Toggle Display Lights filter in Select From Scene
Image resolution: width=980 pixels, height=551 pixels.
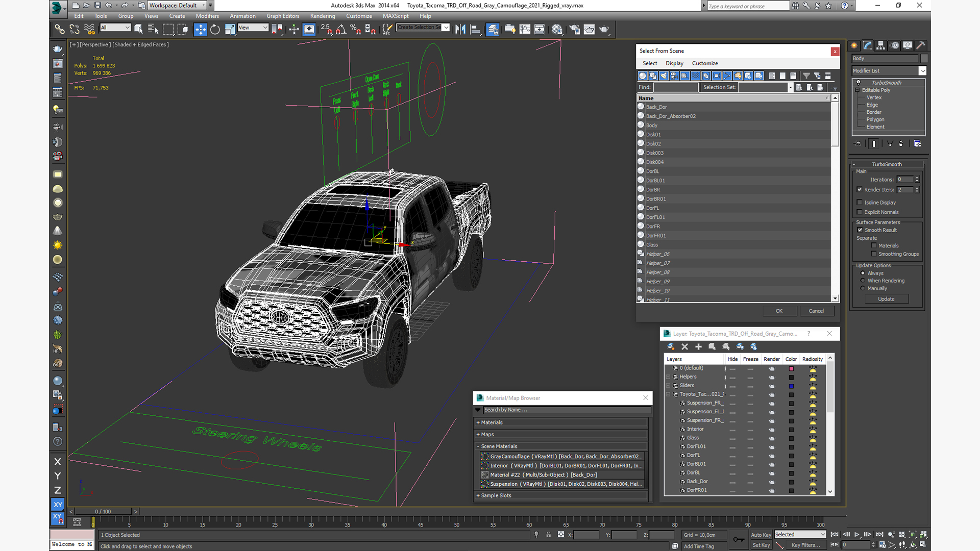point(664,76)
